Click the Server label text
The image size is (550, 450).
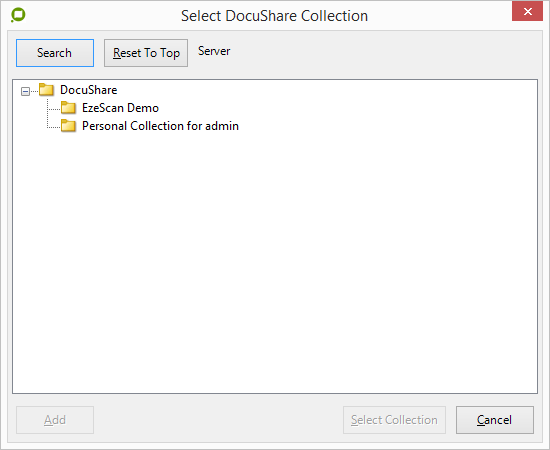click(214, 51)
